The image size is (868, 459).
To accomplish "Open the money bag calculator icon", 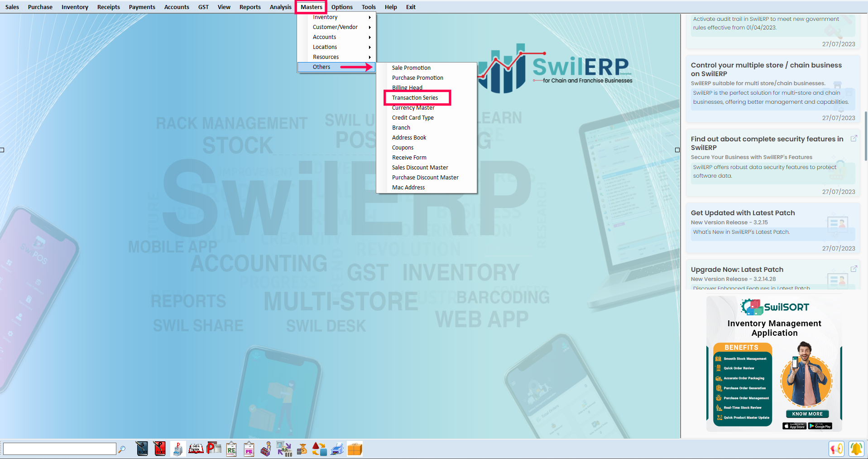I will click(302, 449).
